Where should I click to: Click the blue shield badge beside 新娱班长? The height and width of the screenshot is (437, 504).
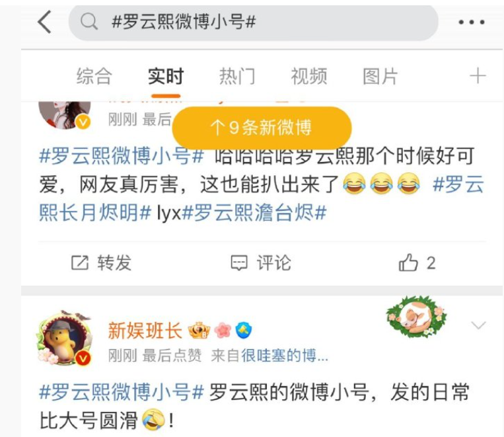click(x=244, y=331)
